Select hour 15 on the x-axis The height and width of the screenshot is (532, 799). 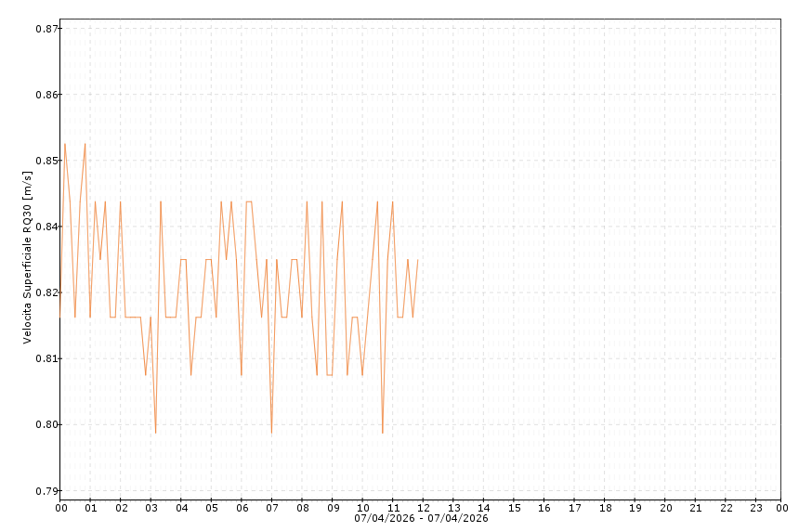514,508
